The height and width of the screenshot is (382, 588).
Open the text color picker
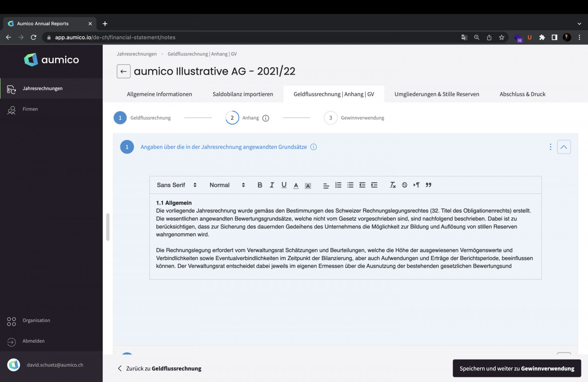point(296,185)
